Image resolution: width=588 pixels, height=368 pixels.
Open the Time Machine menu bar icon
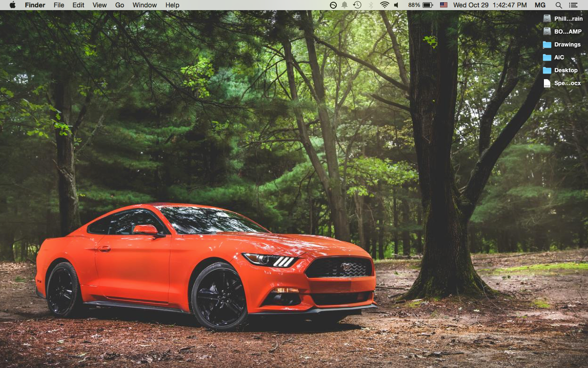point(357,5)
